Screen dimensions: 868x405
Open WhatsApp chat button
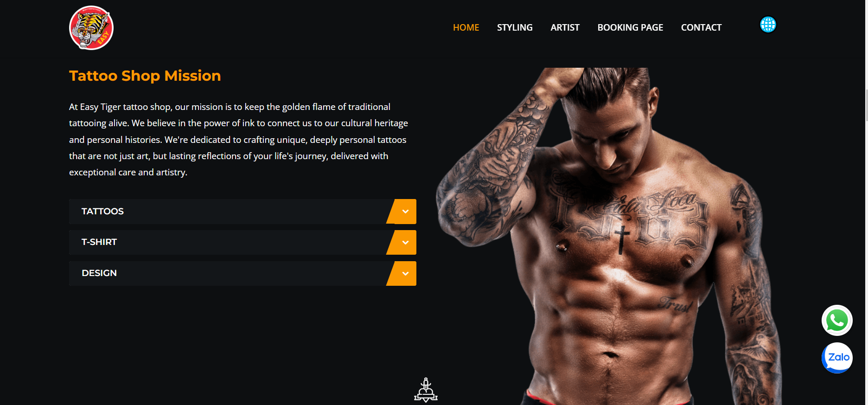pyautogui.click(x=837, y=321)
